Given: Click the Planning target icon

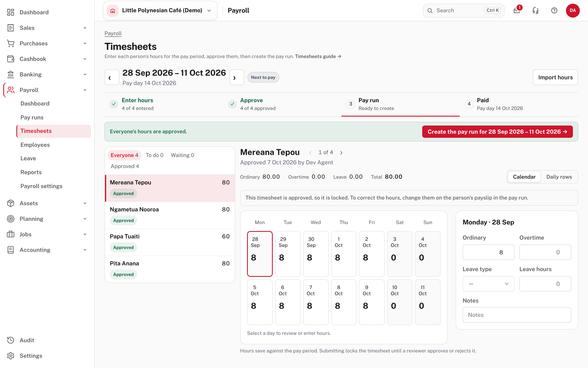Looking at the screenshot, I should (10, 219).
